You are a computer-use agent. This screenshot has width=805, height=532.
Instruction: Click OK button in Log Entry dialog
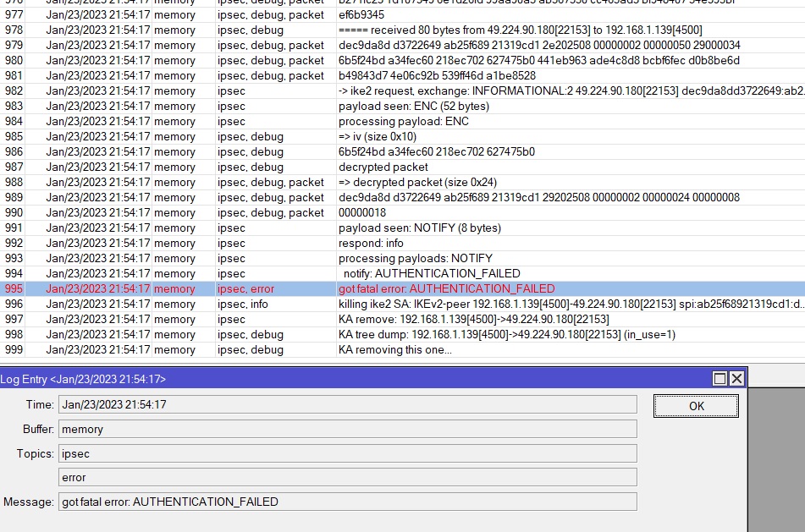[696, 406]
